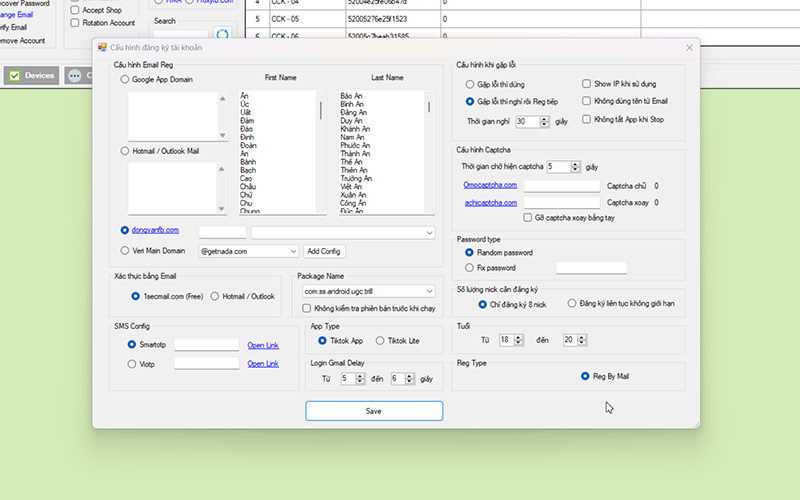Select the dongvanfb.com radio option

click(124, 230)
